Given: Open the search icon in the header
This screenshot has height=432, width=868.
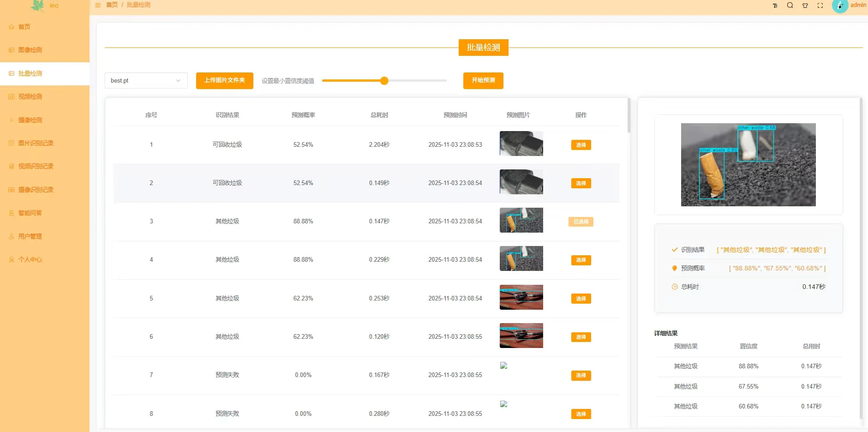Looking at the screenshot, I should (790, 5).
